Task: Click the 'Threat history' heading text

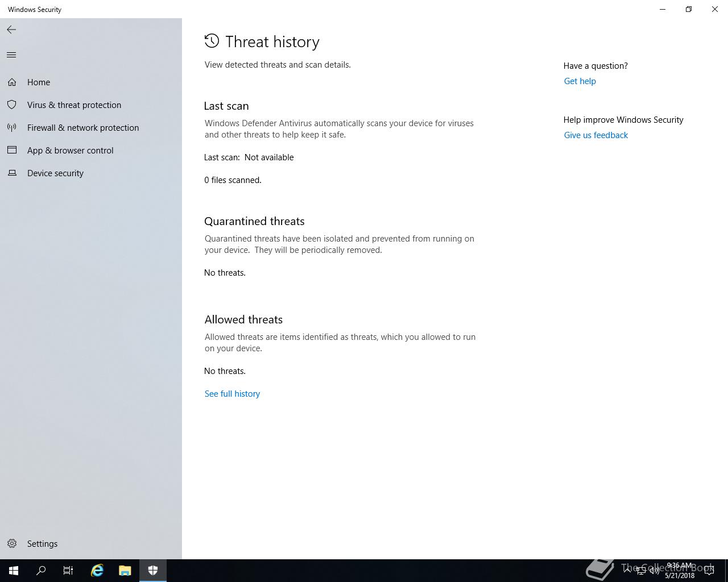Action: [x=272, y=41]
